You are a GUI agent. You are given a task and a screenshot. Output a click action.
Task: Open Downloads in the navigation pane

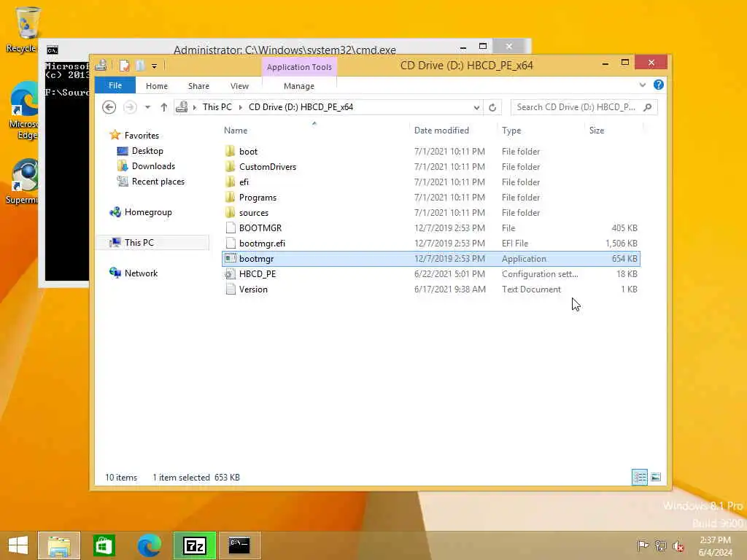tap(153, 166)
